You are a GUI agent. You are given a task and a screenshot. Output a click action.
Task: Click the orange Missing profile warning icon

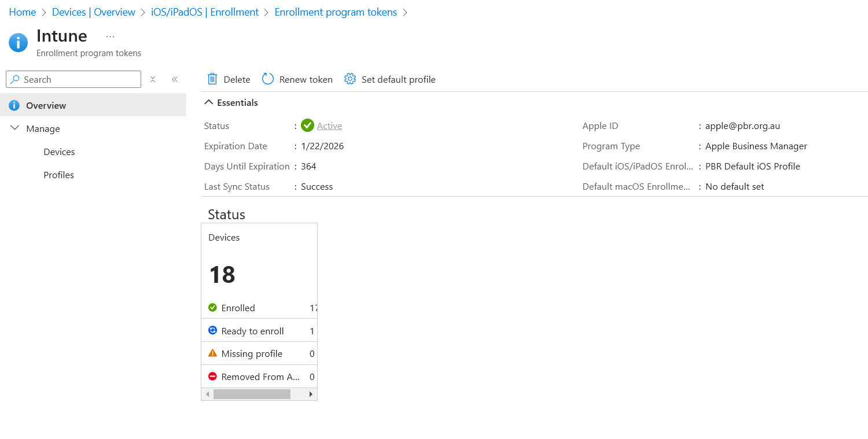pyautogui.click(x=212, y=353)
